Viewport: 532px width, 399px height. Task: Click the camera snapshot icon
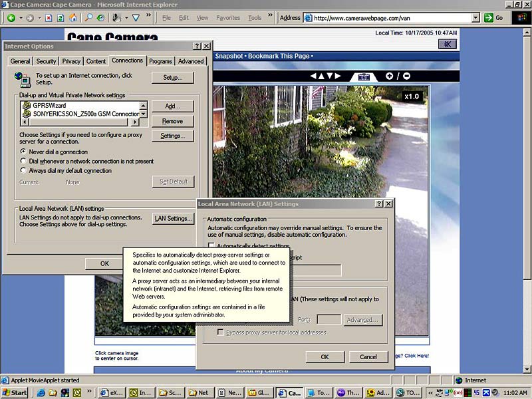[x=363, y=76]
